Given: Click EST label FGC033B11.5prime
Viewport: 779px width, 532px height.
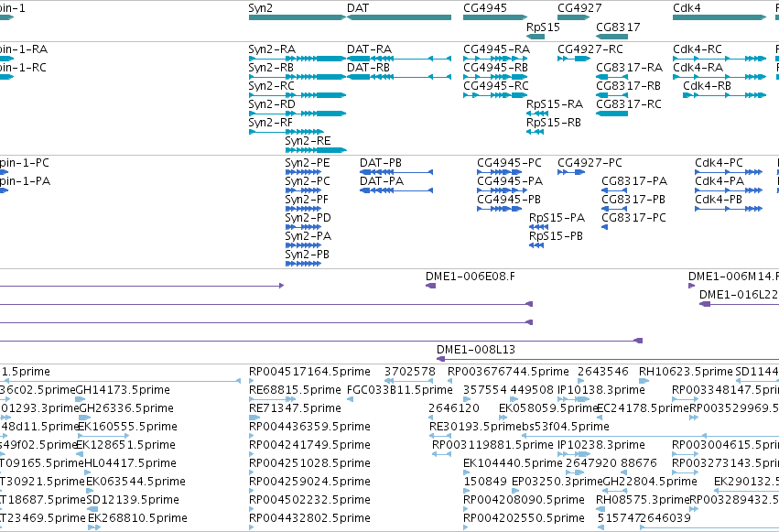Looking at the screenshot, I should [x=400, y=390].
